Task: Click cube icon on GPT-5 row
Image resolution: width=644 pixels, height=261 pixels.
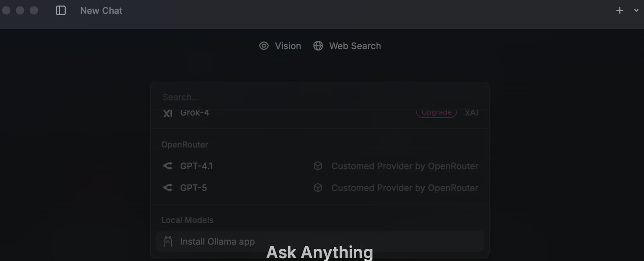Action: click(318, 188)
